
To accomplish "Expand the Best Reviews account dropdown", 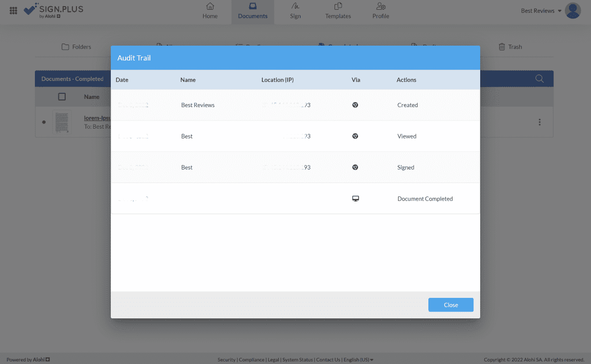I will (541, 11).
